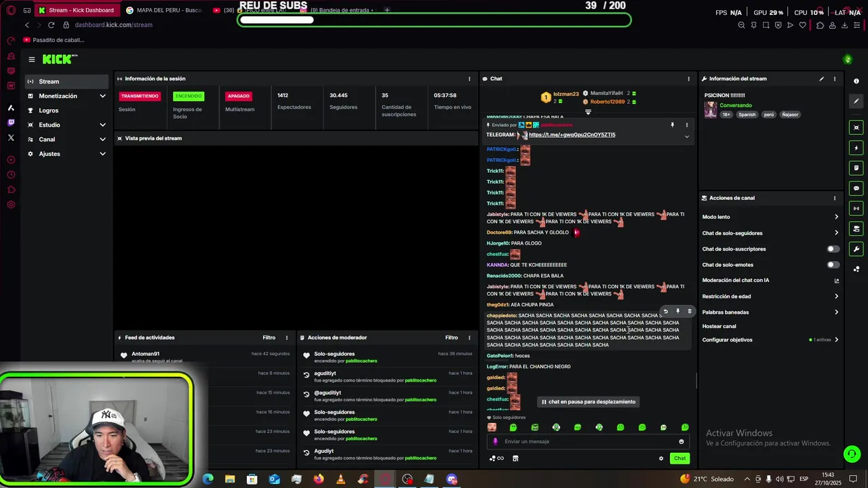Expand the Canal menu

point(66,140)
